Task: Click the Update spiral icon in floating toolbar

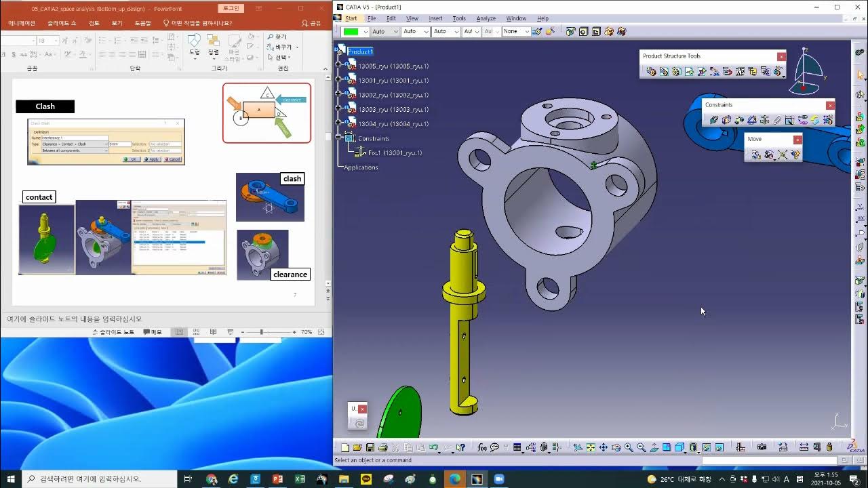Action: (x=359, y=424)
